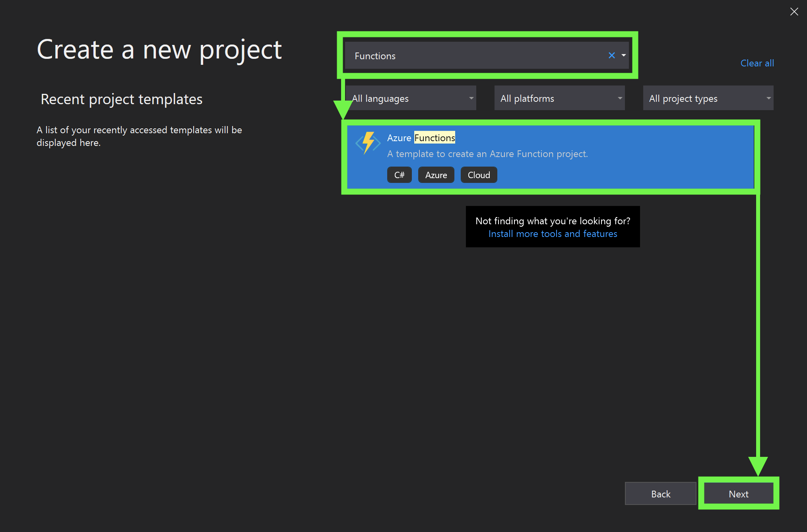Click the Azure Function template description text
This screenshot has width=807, height=532.
[x=487, y=154]
